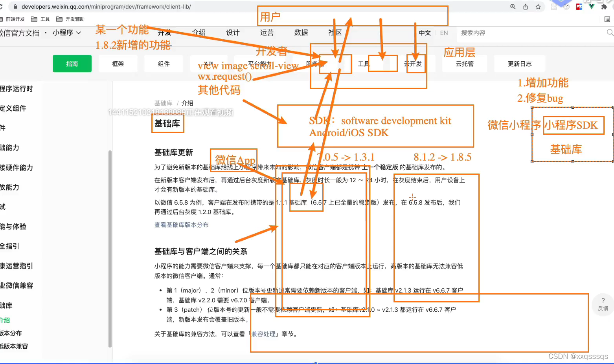614x364 pixels.
Task: Click the 基础库更新 heading
Action: pos(174,153)
